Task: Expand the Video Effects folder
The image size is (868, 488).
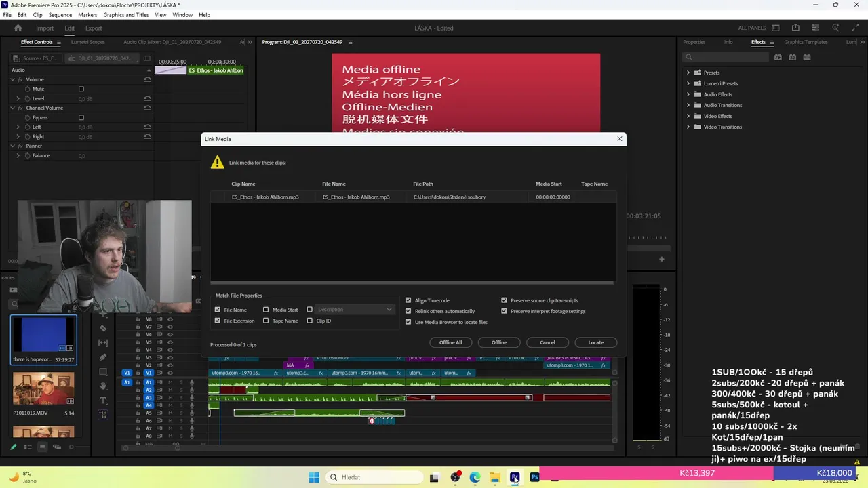Action: click(688, 116)
